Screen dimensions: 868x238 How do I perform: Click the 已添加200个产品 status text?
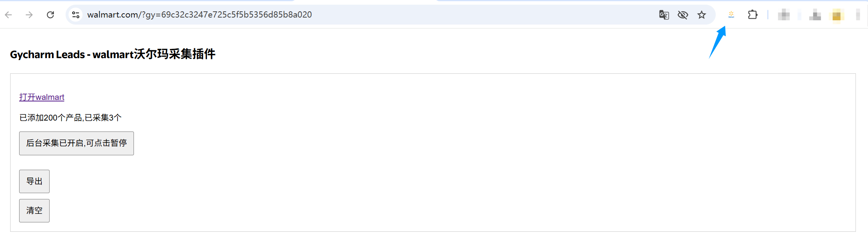[71, 118]
